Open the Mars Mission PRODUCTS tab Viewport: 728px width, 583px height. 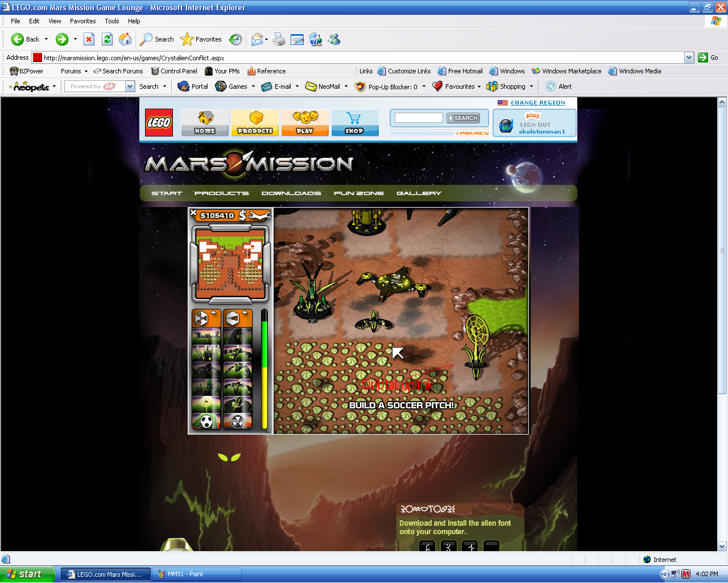pos(221,193)
